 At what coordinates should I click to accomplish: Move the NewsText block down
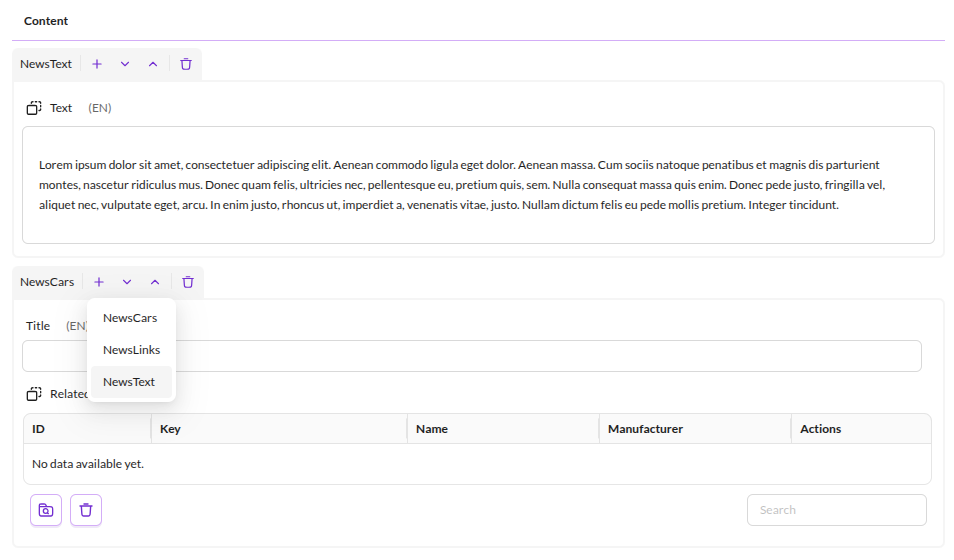point(125,64)
